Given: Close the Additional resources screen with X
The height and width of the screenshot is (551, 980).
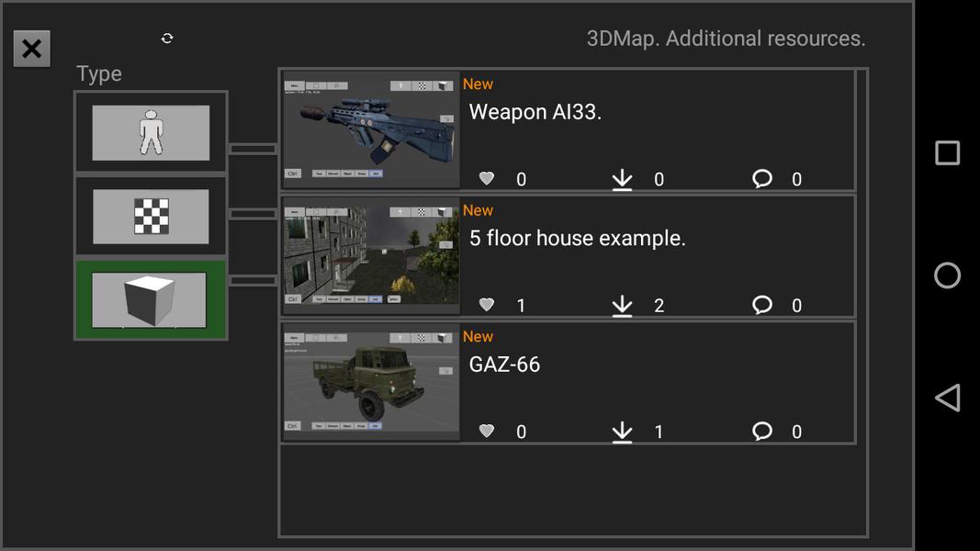Looking at the screenshot, I should tap(32, 49).
